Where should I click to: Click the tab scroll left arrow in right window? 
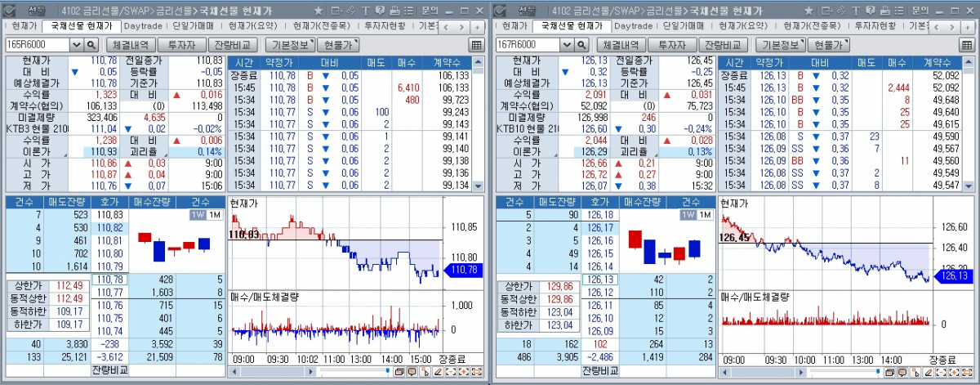click(936, 27)
